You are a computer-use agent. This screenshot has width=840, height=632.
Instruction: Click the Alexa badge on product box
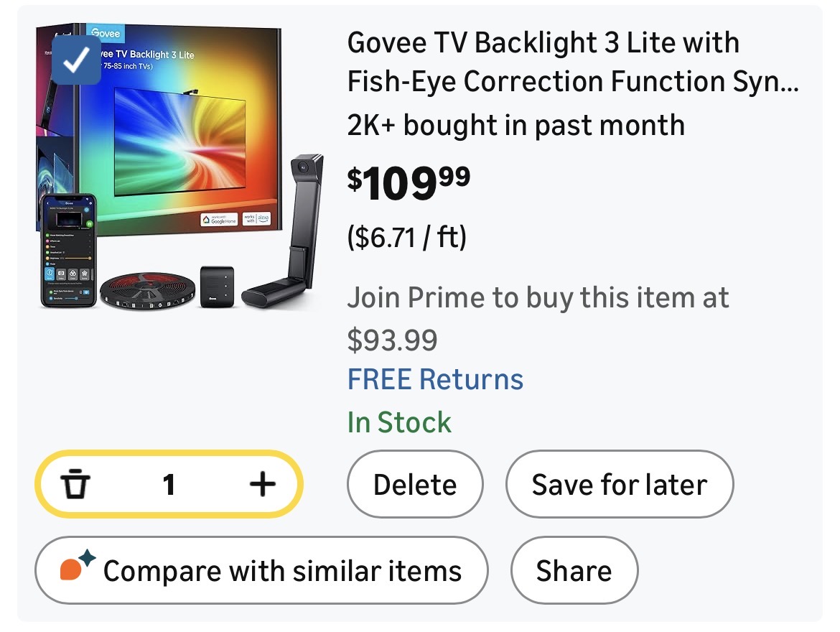(x=256, y=220)
